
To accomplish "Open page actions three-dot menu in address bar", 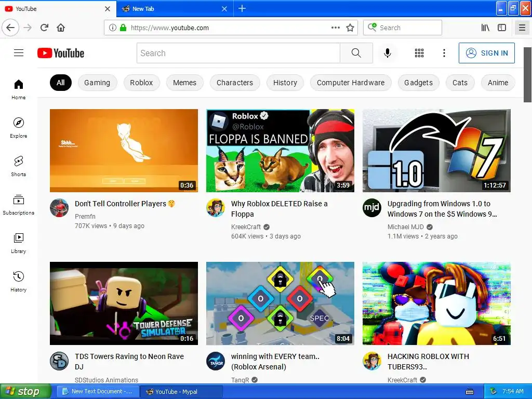I will tap(336, 28).
